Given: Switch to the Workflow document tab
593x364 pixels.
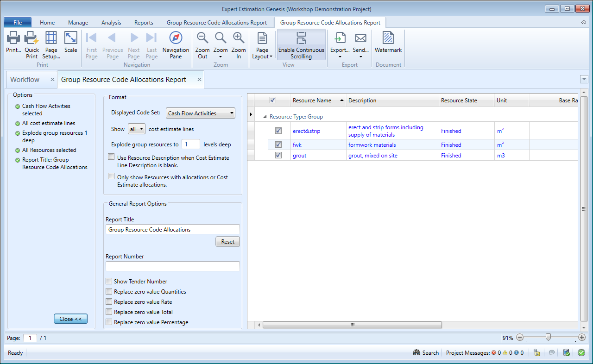Looking at the screenshot, I should pyautogui.click(x=25, y=80).
